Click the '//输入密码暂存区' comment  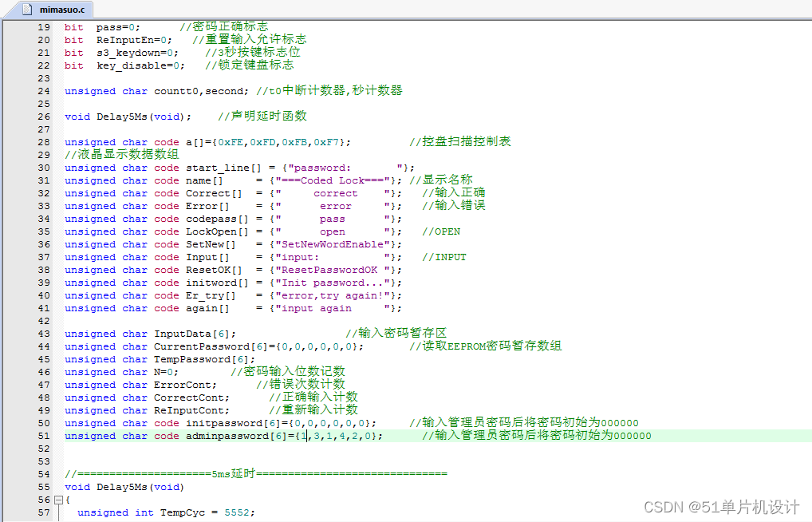tap(396, 334)
